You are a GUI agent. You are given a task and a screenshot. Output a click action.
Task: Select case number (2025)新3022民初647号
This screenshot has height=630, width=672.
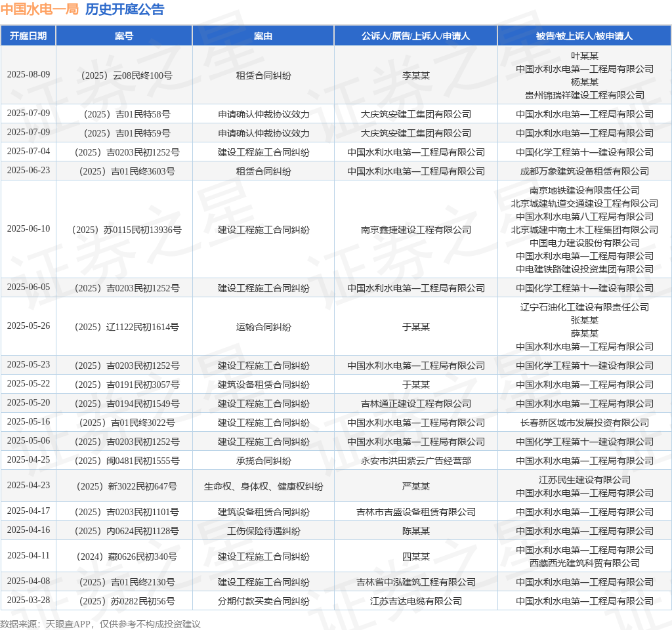[127, 487]
